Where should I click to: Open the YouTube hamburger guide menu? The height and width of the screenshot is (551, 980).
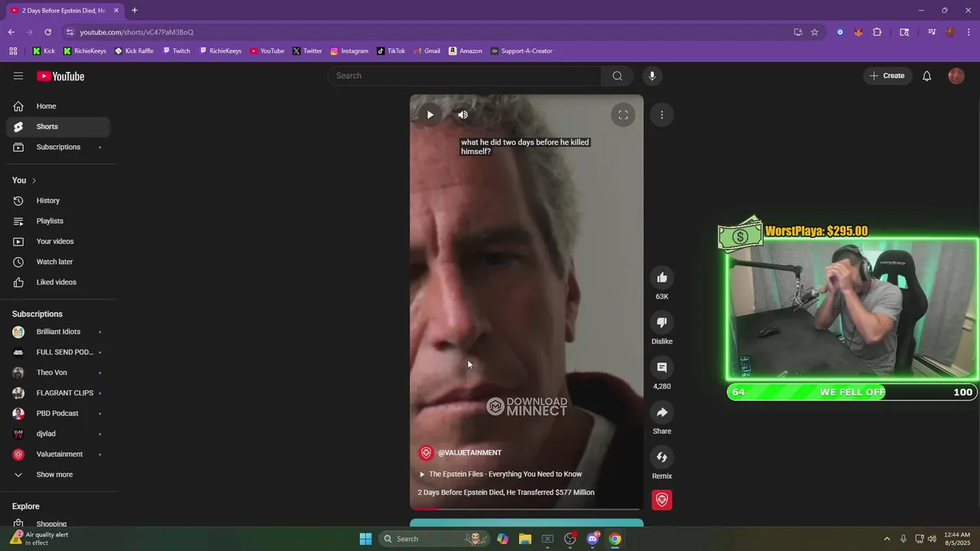tap(18, 76)
